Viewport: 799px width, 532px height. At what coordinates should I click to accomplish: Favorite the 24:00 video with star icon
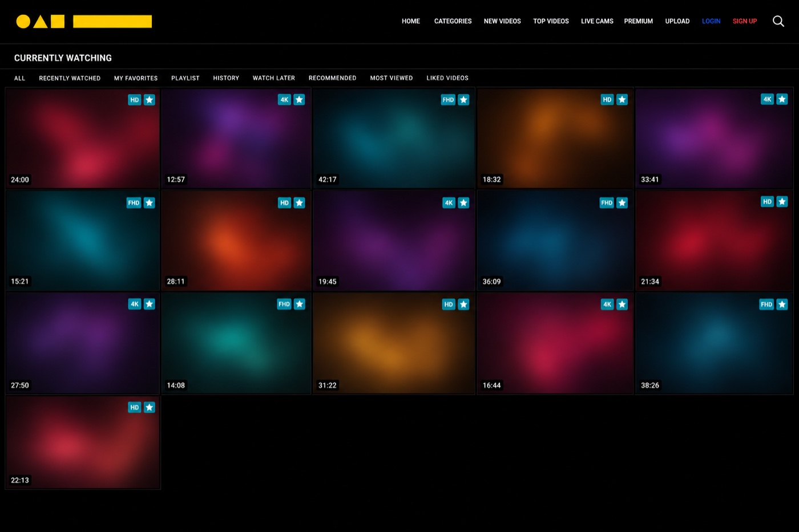[x=150, y=100]
